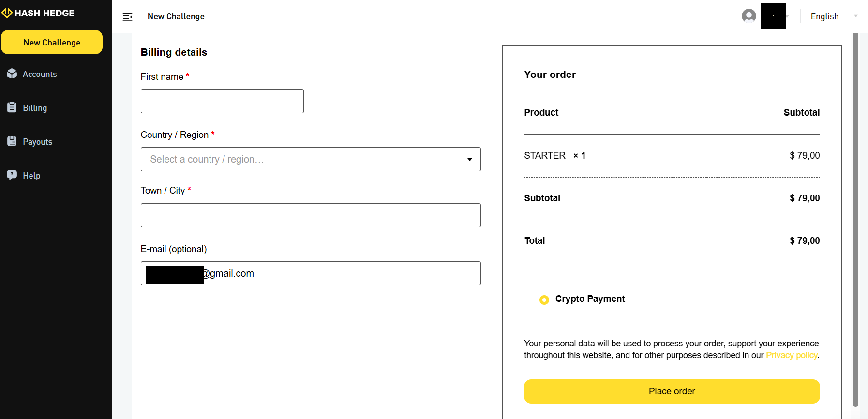The image size is (868, 419).
Task: Open the user avatar profile icon
Action: pos(749,16)
